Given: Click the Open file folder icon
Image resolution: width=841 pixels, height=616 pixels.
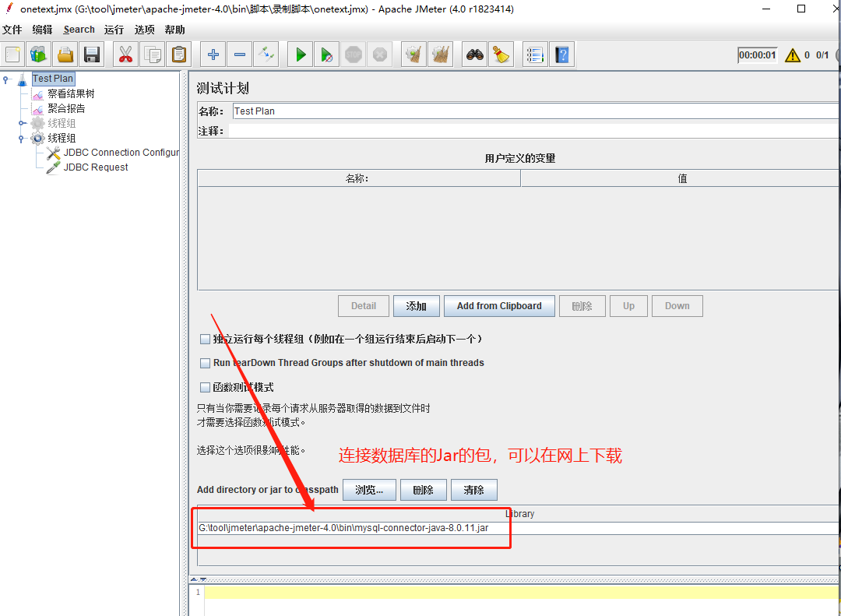Looking at the screenshot, I should (x=65, y=55).
